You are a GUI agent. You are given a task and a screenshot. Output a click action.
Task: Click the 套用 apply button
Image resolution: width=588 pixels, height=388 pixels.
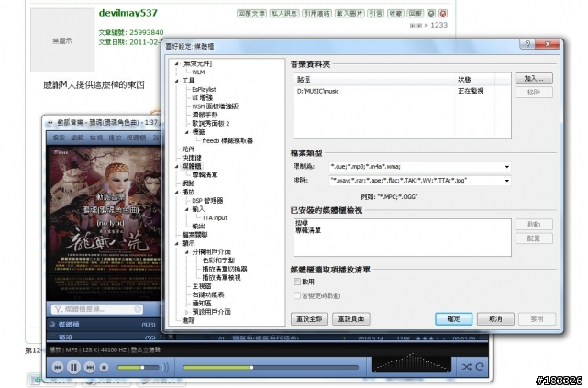click(537, 318)
